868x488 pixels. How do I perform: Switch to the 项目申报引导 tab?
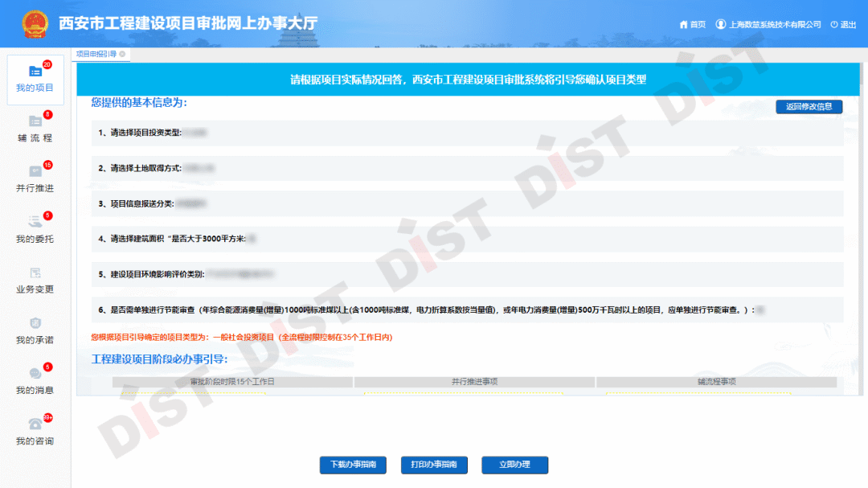pos(96,54)
